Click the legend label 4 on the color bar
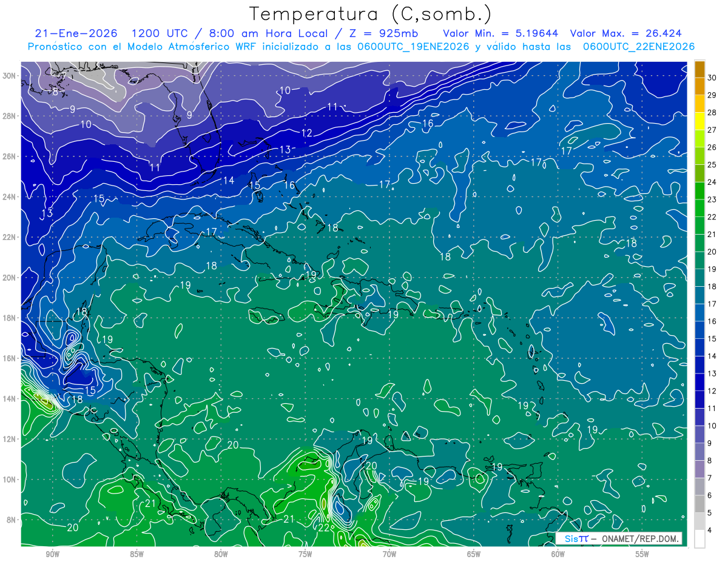Screen dimensions: 728x562 710,530
